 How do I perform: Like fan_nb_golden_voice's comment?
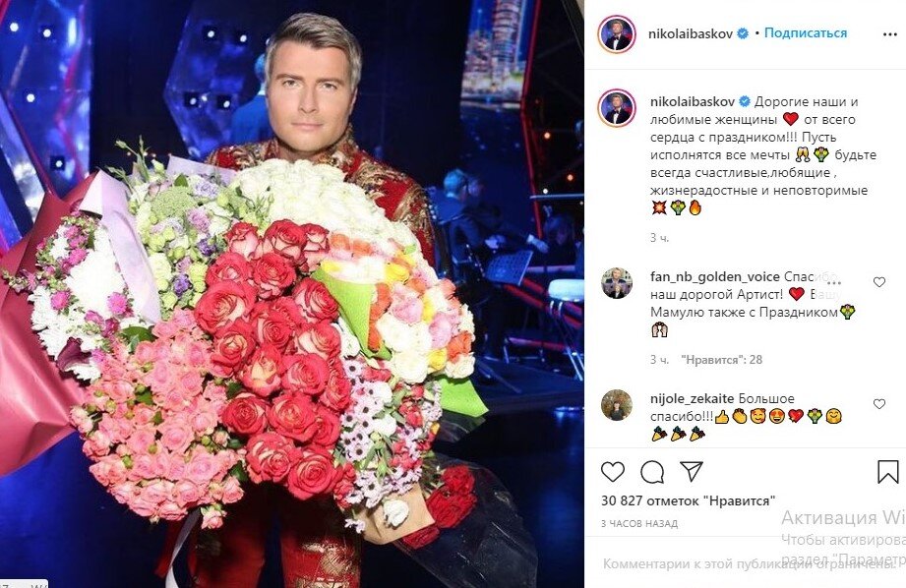[x=878, y=282]
